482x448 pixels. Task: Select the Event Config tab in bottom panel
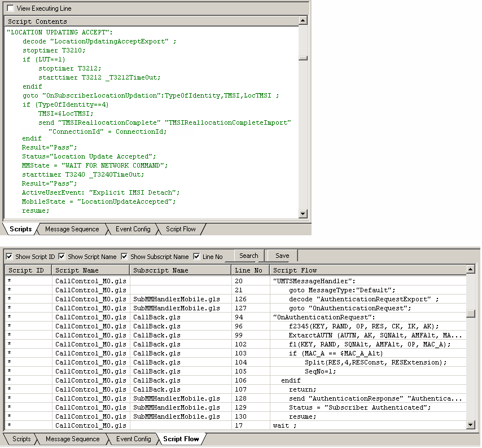pyautogui.click(x=133, y=438)
